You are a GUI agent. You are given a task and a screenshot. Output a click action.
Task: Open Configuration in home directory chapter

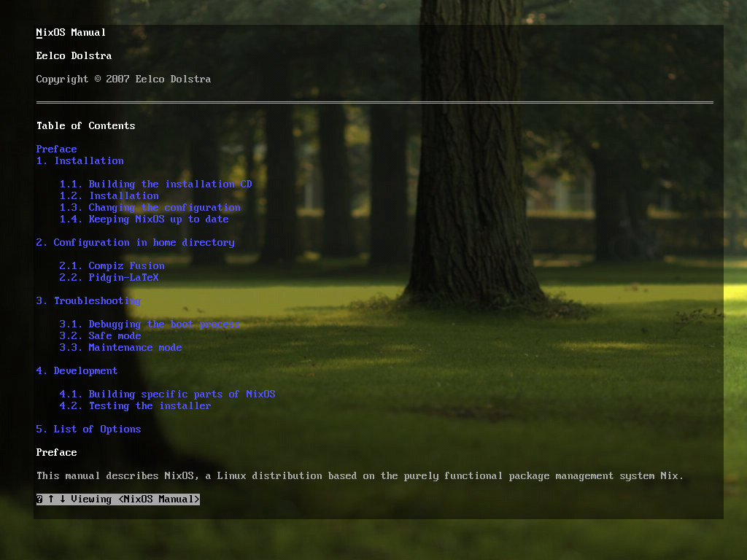pos(136,242)
